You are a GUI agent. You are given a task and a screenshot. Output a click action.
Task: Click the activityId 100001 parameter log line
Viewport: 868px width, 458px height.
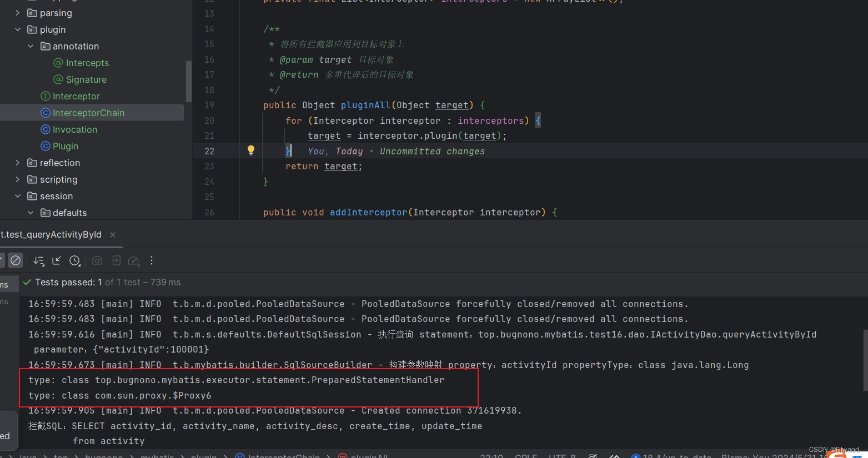tap(122, 349)
